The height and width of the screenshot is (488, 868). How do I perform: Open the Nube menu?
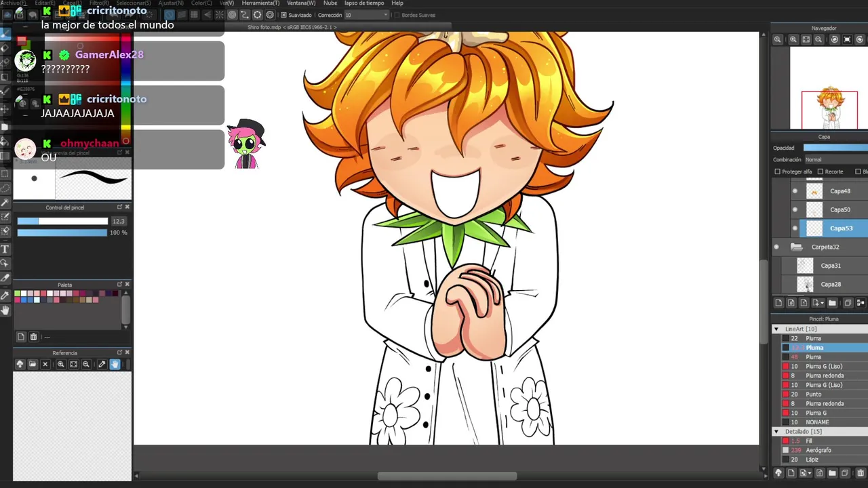click(x=330, y=3)
